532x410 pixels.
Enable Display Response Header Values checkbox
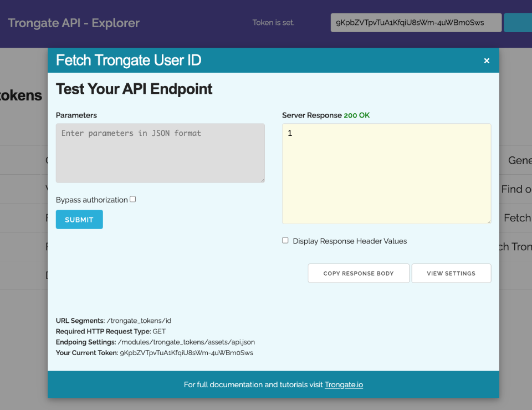click(x=285, y=241)
